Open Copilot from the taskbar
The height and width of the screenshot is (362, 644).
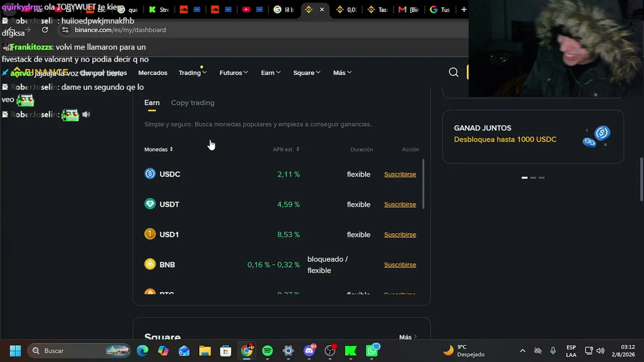point(164,350)
